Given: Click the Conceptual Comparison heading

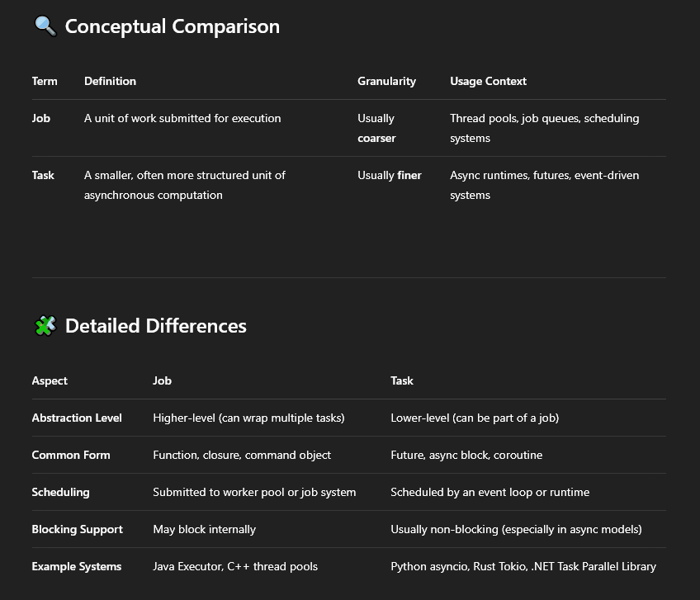Looking at the screenshot, I should click(172, 26).
